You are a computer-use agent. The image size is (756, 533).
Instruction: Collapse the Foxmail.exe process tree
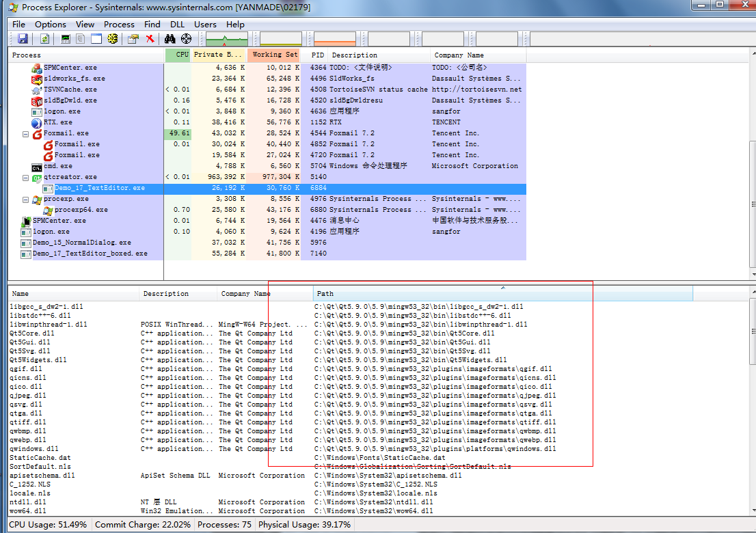pyautogui.click(x=25, y=134)
